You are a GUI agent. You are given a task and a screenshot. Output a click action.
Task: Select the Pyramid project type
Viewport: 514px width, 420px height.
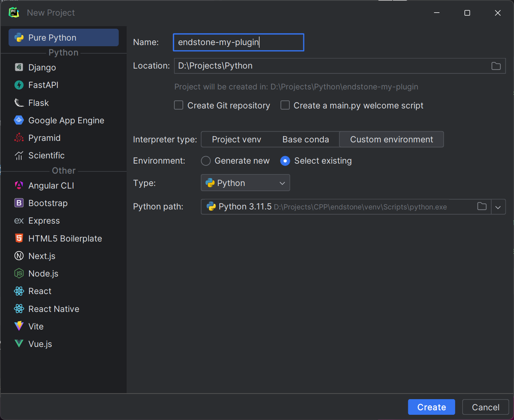(x=19, y=138)
